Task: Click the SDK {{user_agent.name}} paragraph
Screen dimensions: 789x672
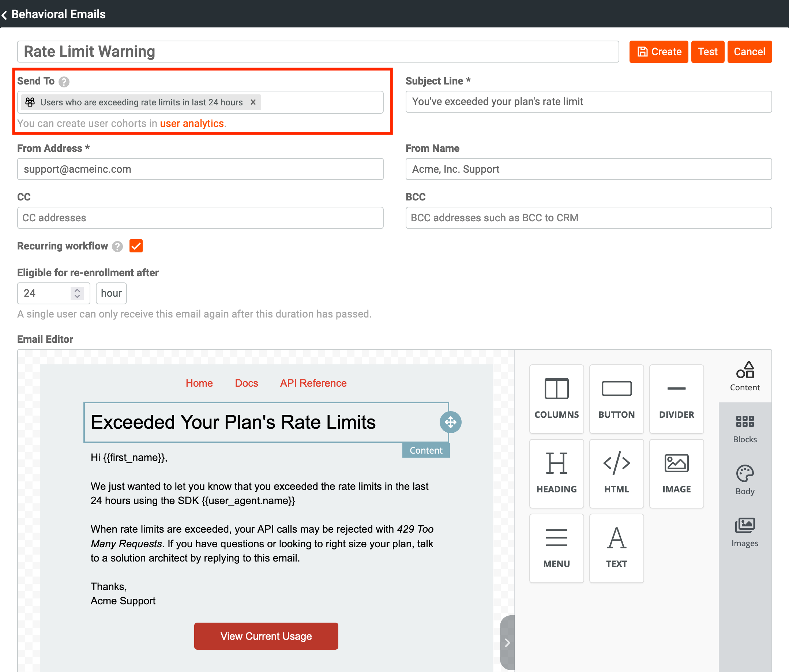Action: click(259, 493)
